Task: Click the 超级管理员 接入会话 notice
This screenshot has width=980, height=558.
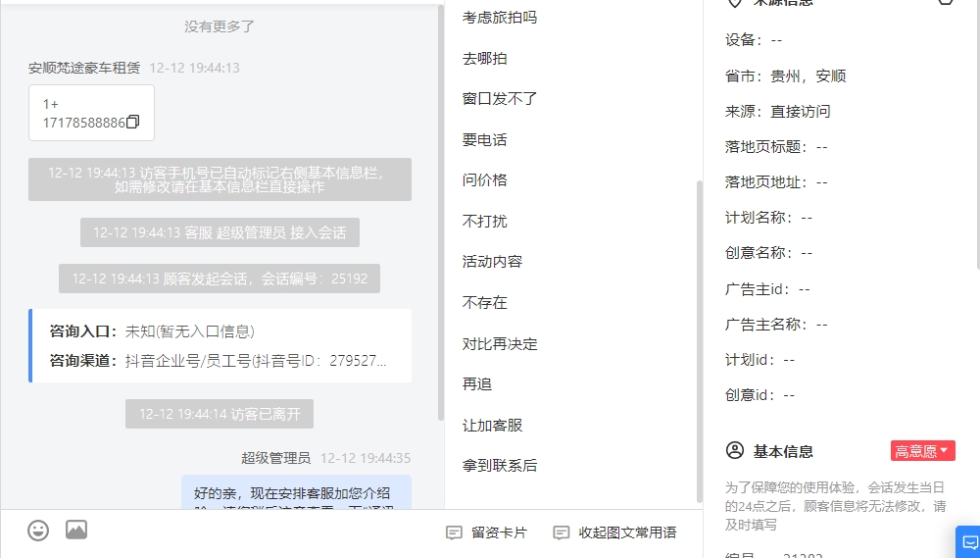Action: [220, 232]
